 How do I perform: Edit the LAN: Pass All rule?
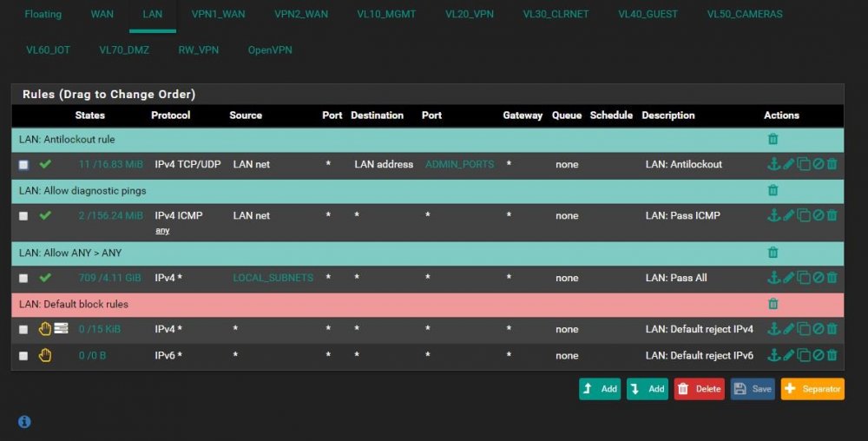click(788, 277)
